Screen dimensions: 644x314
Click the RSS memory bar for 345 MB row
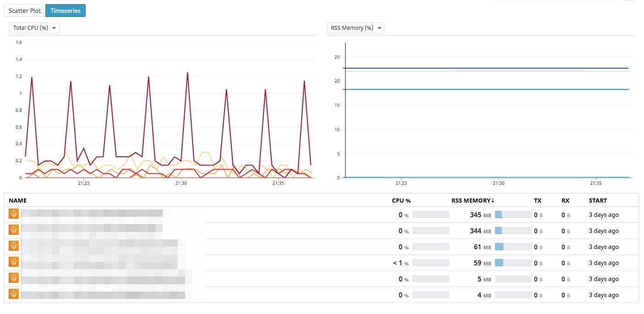coord(513,215)
